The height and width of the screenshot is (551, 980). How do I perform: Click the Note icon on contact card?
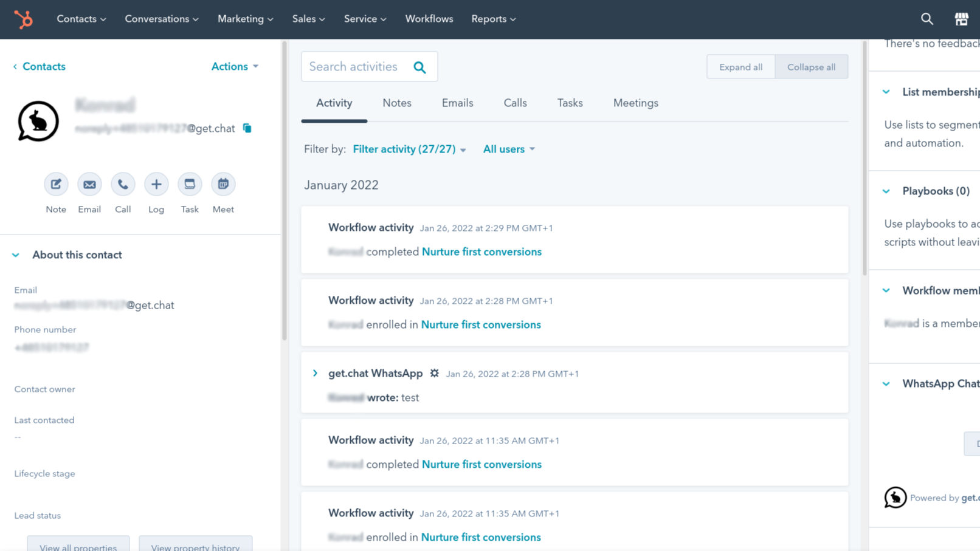pyautogui.click(x=56, y=184)
